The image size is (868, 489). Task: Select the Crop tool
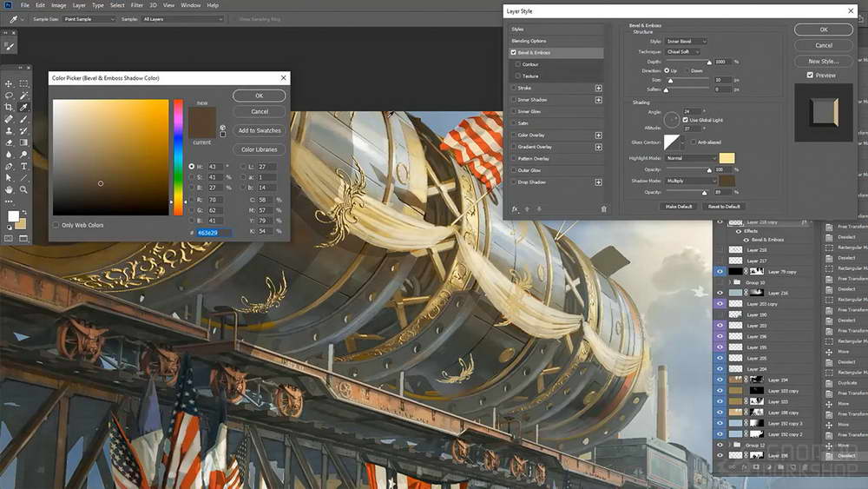(x=9, y=107)
